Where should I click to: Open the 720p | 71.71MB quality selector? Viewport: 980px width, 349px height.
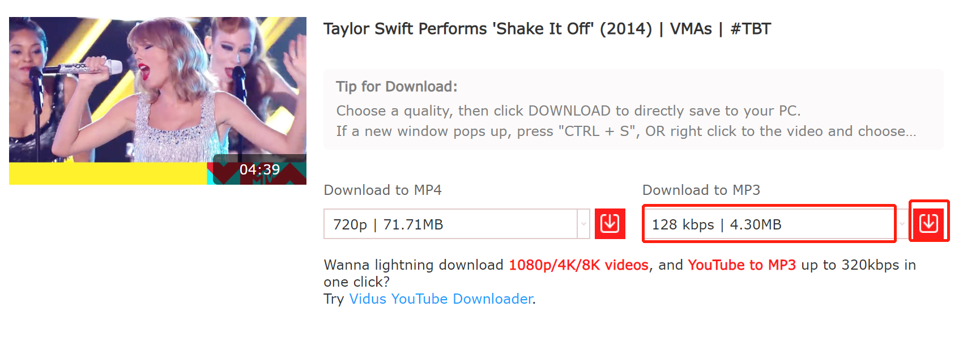point(457,224)
